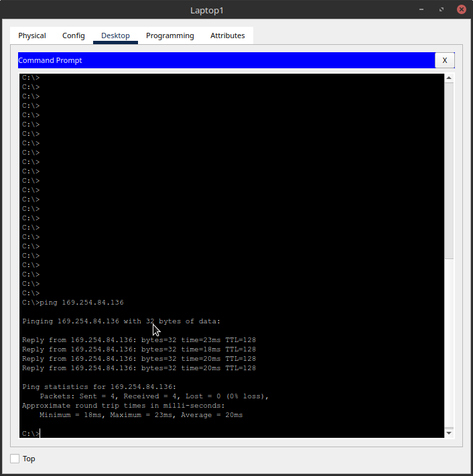This screenshot has height=476, width=473.
Task: Close the Command Prompt with X button
Action: 444,60
